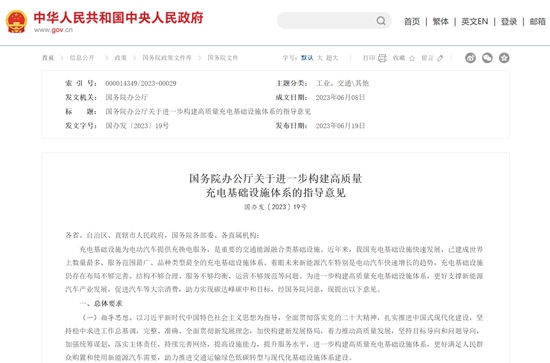
Task: Click the print (打印) printer icon
Action: [x=382, y=58]
